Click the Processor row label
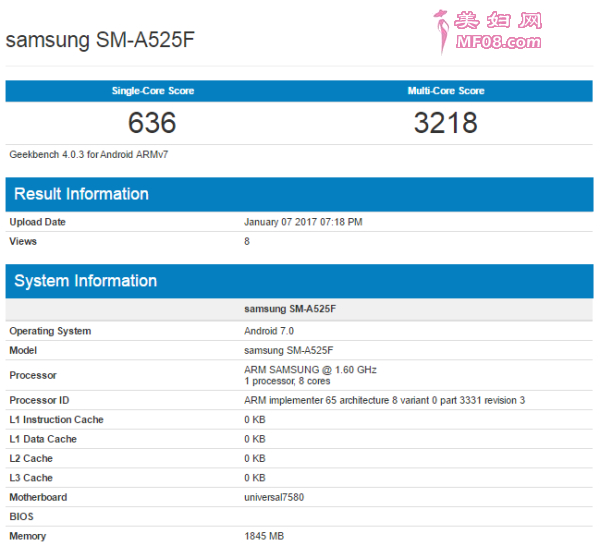Viewport: 600px width, 558px height. pyautogui.click(x=33, y=375)
